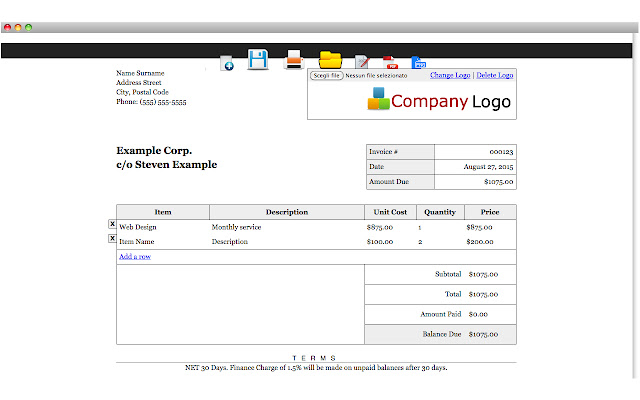This screenshot has width=640, height=400.
Task: Click the Change Logo link
Action: pyautogui.click(x=450, y=75)
